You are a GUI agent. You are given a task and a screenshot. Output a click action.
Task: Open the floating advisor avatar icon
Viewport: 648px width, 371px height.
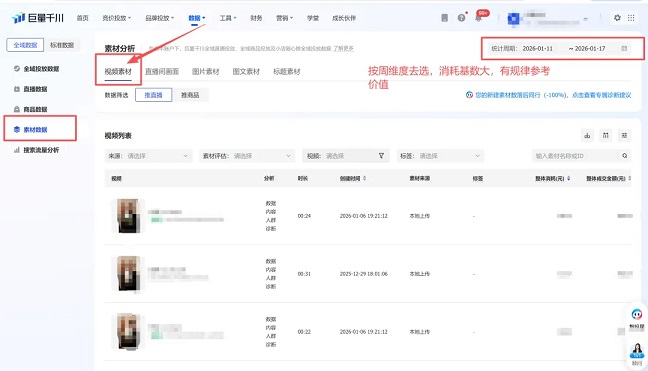pyautogui.click(x=637, y=351)
